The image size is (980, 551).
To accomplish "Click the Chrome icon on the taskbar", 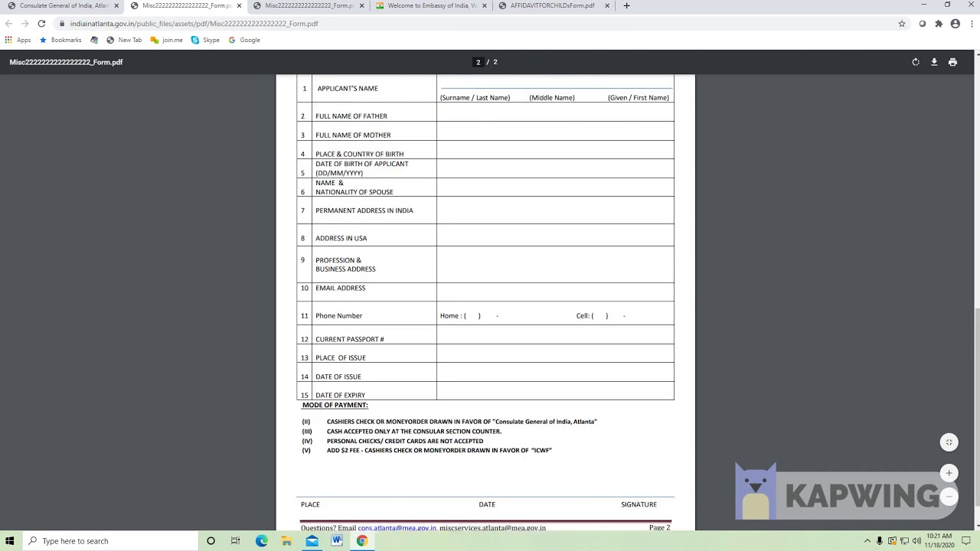I will (362, 541).
